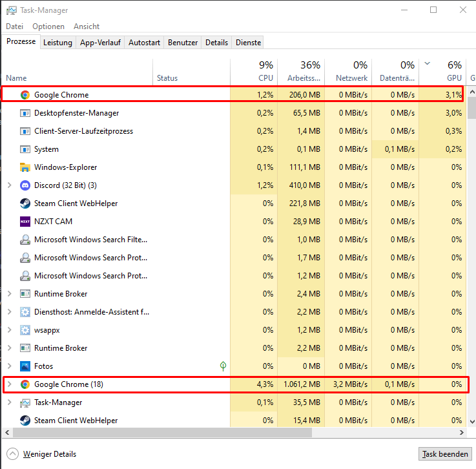The height and width of the screenshot is (469, 476).
Task: Click the sort arrow above the GPU column
Action: click(x=427, y=63)
